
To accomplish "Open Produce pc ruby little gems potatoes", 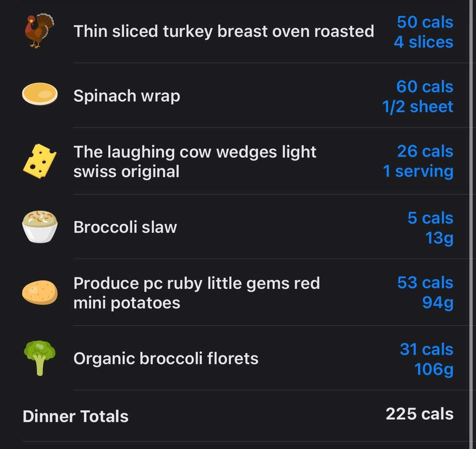I will tap(197, 293).
